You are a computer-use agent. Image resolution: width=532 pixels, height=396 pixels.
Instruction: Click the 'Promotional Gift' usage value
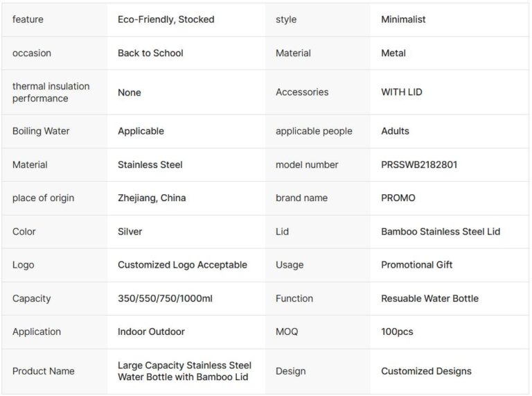coord(416,265)
